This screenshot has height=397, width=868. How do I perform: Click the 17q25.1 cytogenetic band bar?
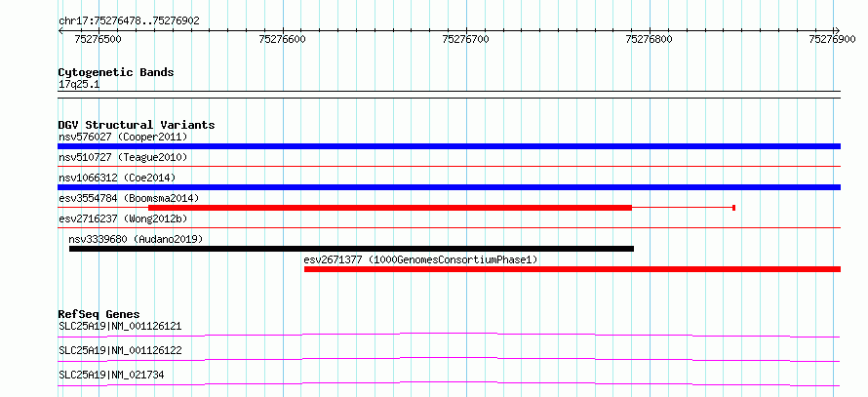(x=449, y=95)
